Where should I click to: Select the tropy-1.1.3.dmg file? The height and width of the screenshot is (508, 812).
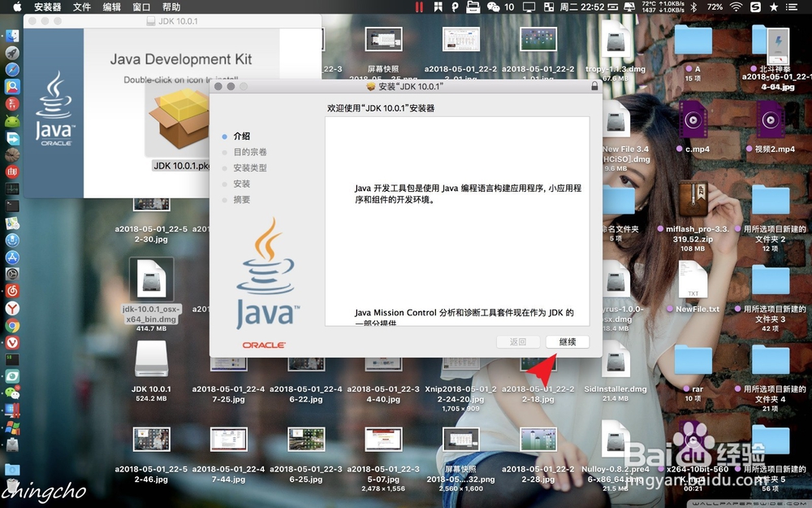click(615, 40)
